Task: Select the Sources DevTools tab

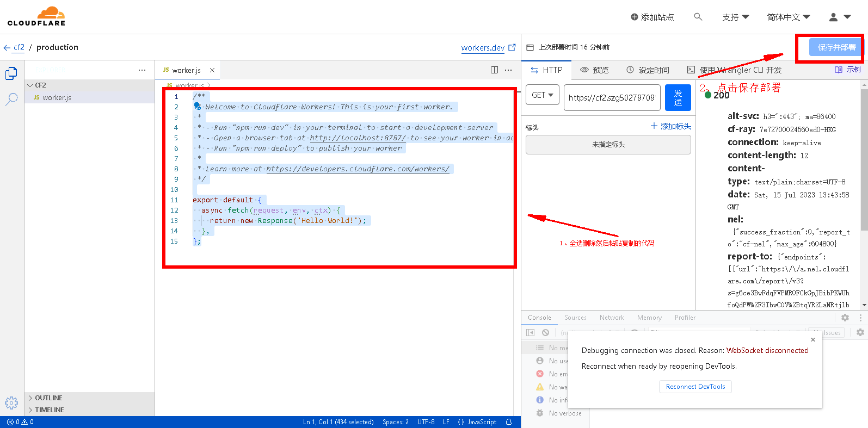Action: (x=575, y=318)
